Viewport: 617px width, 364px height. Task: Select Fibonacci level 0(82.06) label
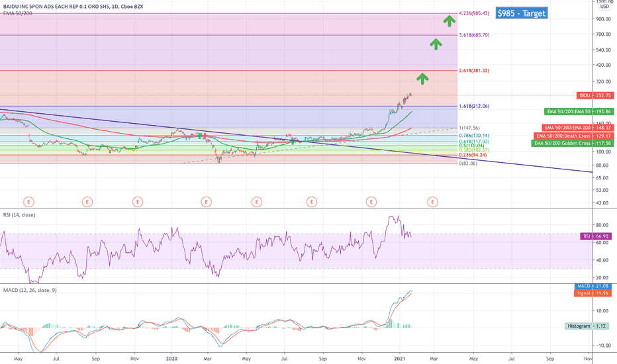click(x=468, y=163)
